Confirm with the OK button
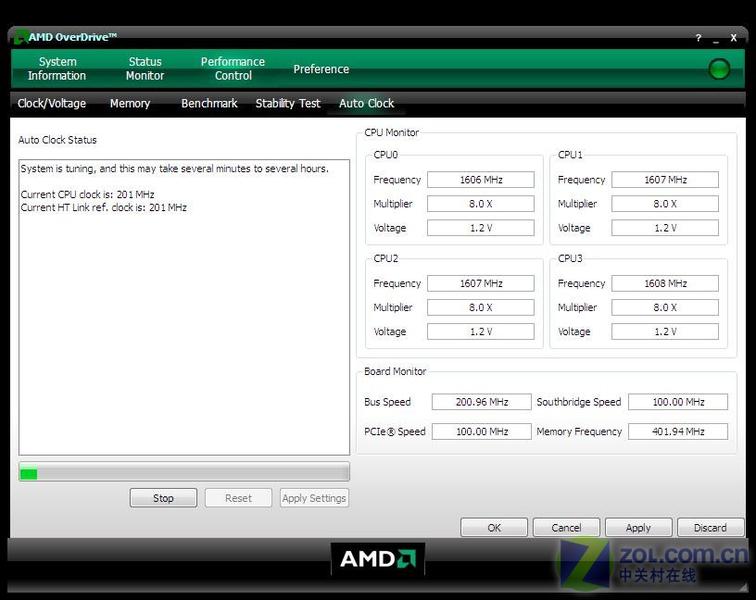The width and height of the screenshot is (756, 600). [x=494, y=527]
